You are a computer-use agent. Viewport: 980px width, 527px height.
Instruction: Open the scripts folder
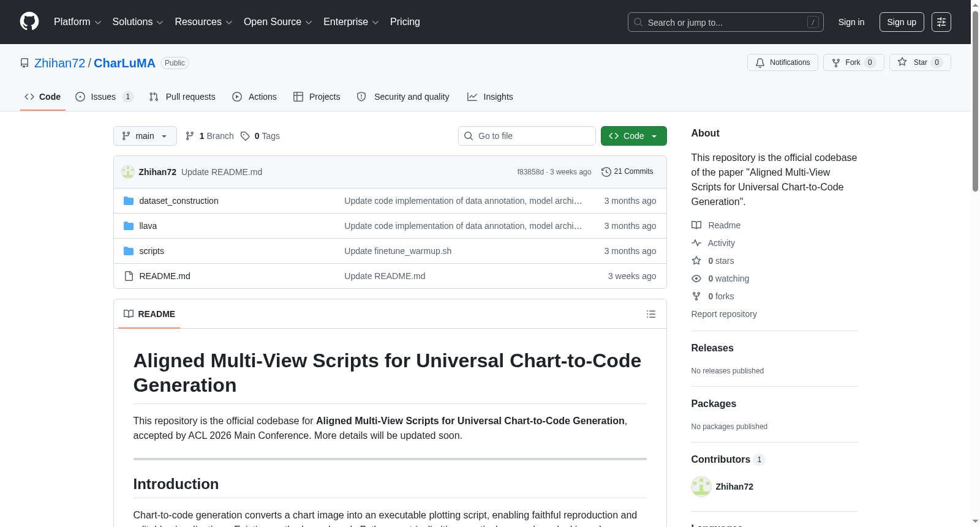coord(151,251)
